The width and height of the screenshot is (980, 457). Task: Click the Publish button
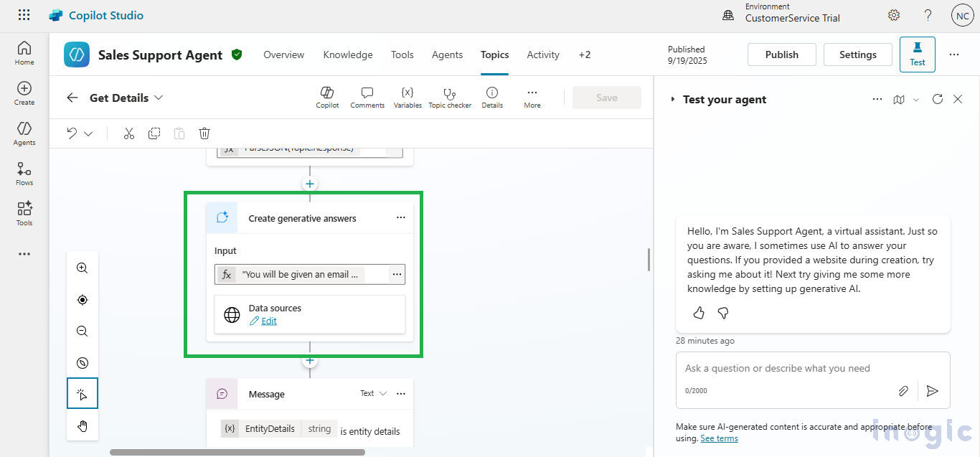(x=781, y=55)
